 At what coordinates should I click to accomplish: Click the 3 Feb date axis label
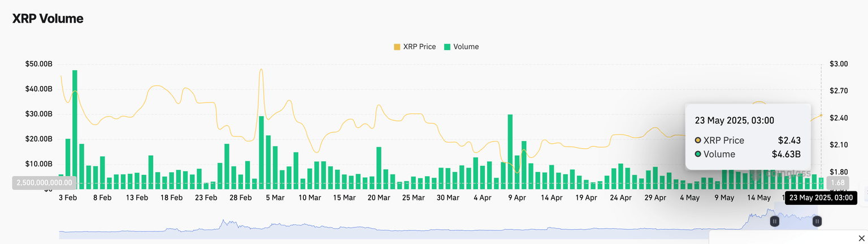[68, 198]
